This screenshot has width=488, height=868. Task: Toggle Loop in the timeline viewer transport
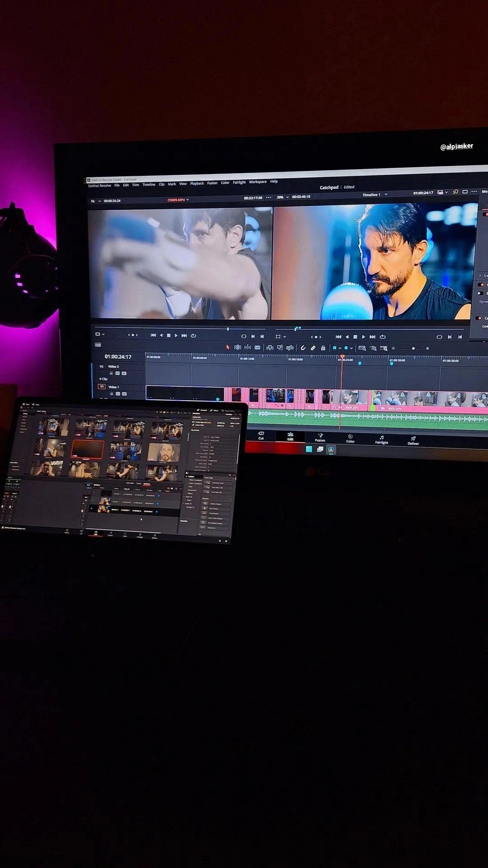383,337
